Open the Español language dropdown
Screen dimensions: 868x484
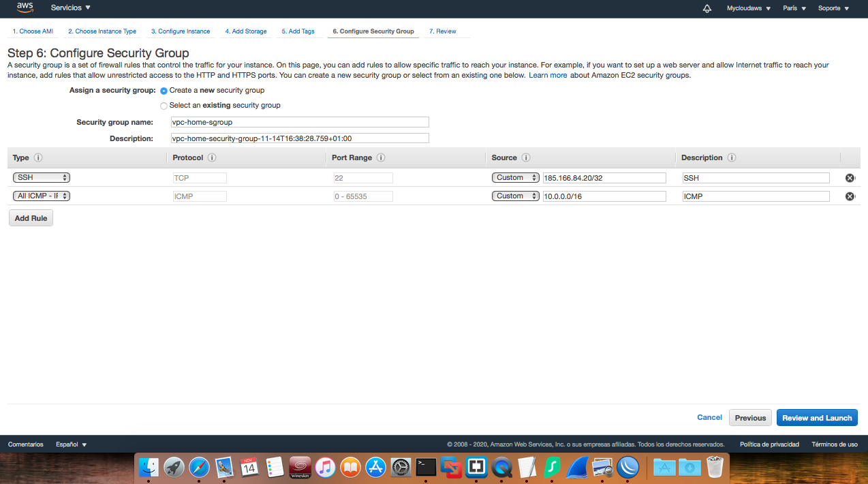[70, 444]
